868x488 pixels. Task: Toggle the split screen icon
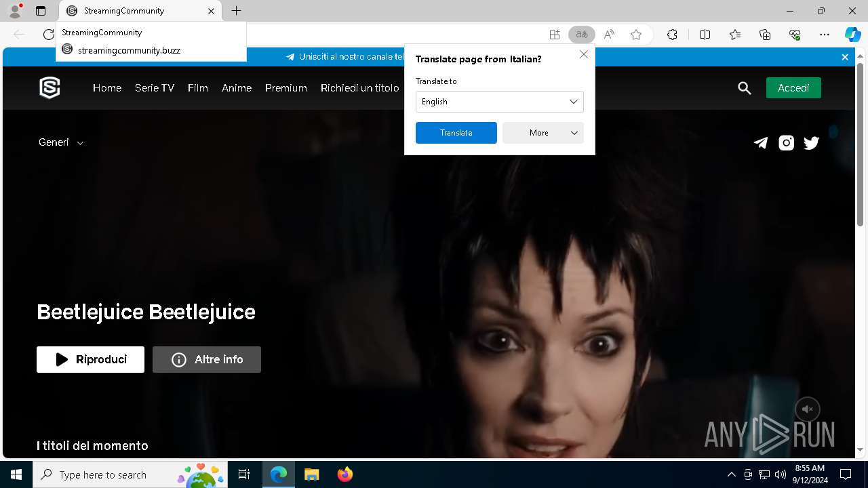point(705,35)
